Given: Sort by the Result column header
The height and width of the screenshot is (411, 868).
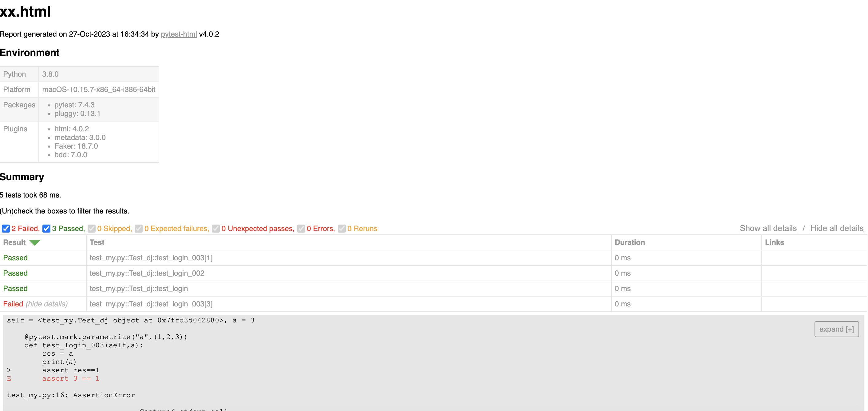Looking at the screenshot, I should 14,242.
